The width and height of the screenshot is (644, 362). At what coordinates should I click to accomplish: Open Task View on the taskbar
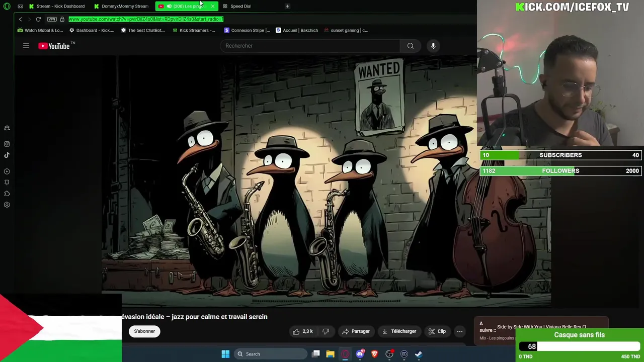[x=316, y=354]
